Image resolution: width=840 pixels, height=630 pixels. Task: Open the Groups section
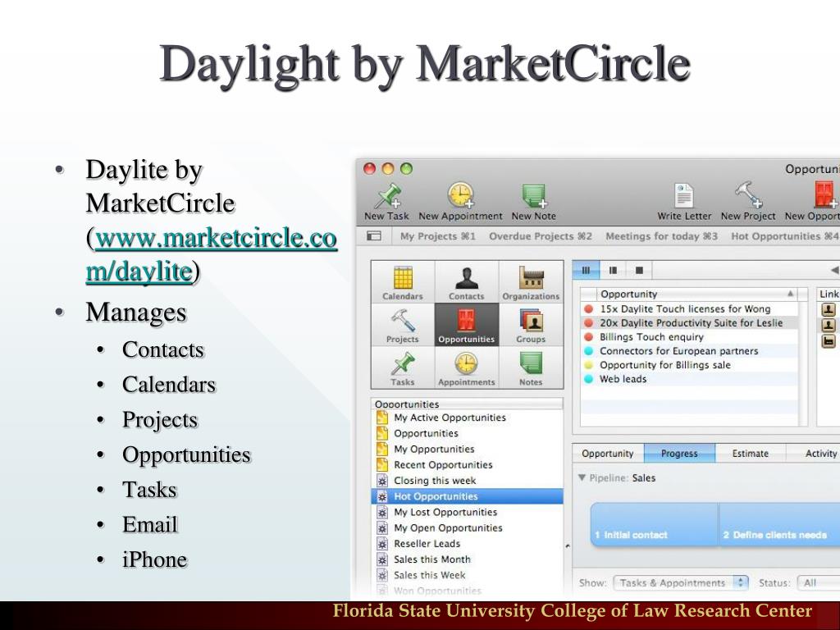(x=531, y=325)
